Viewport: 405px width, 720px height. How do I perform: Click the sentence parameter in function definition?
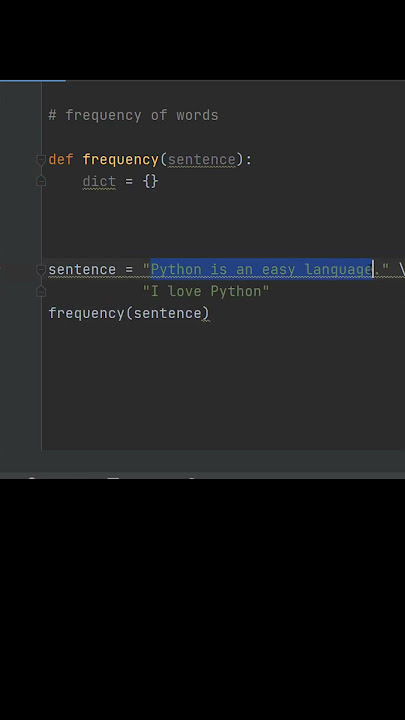point(202,160)
